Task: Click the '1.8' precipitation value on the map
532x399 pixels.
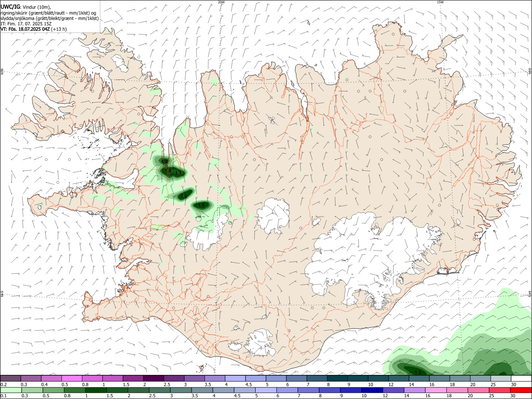Action: (168, 171)
